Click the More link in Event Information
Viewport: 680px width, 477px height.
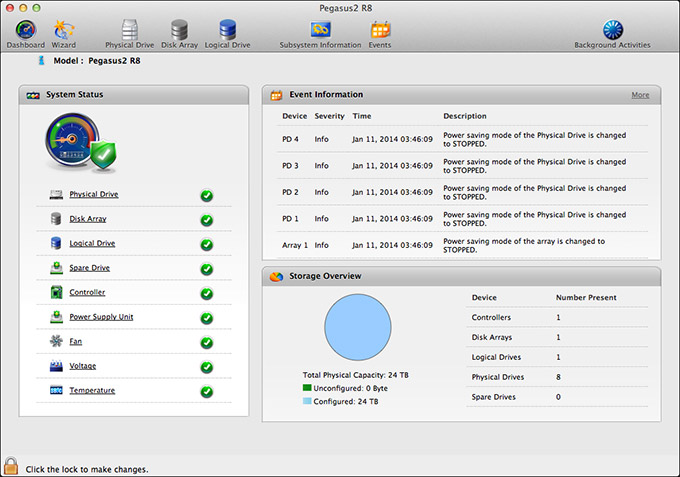pos(641,95)
